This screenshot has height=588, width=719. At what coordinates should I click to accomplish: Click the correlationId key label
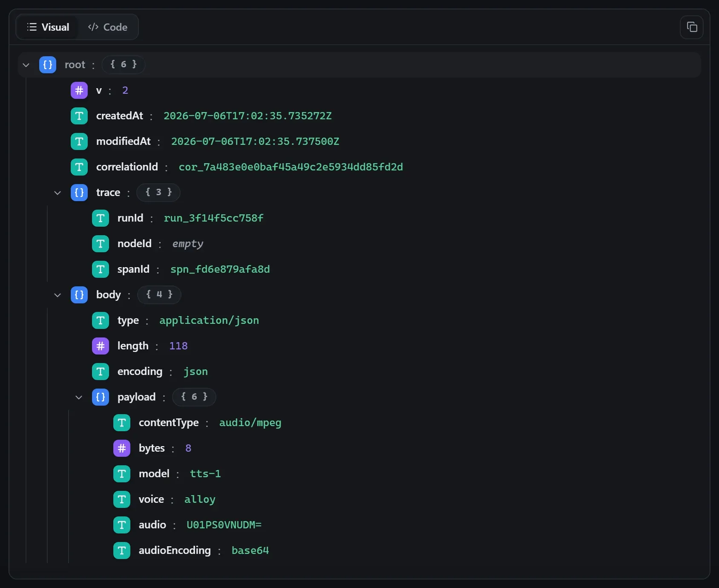127,167
